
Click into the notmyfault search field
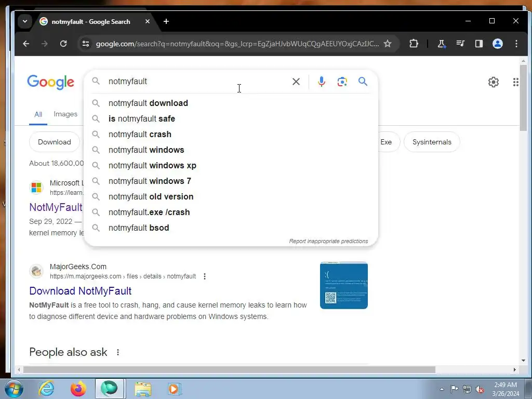[x=197, y=82]
